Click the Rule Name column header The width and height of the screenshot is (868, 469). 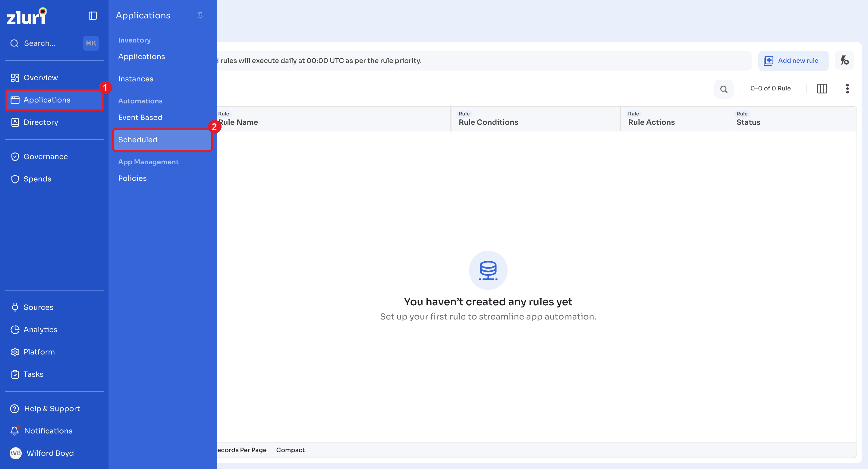click(333, 118)
